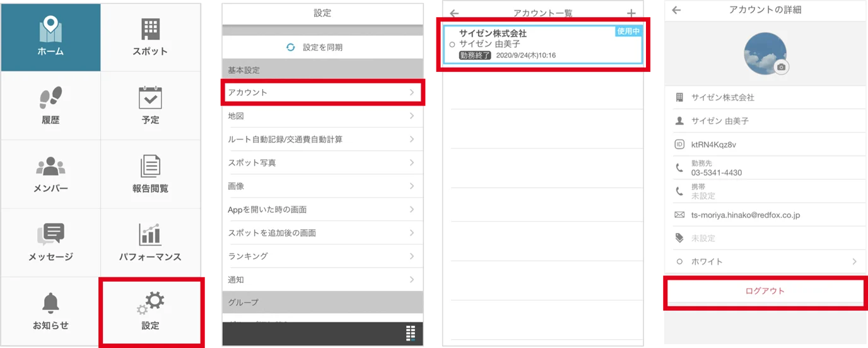Expand the アカウント settings row chevron

pos(412,92)
